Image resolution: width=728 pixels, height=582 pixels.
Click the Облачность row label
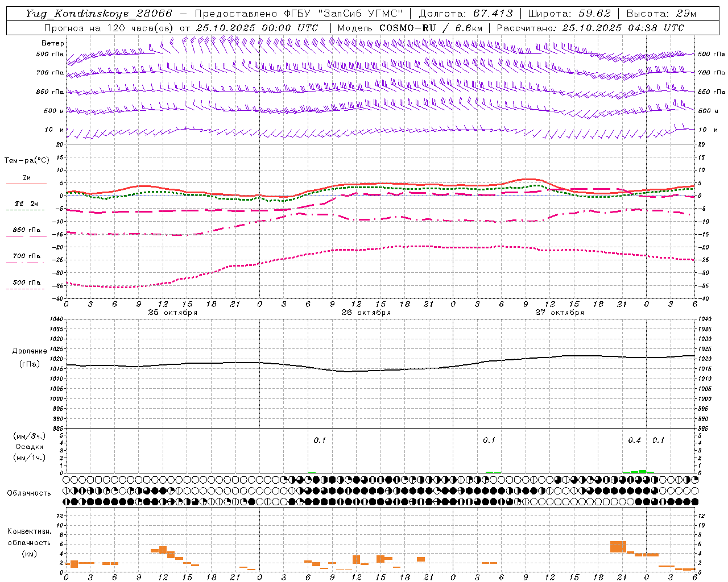[29, 493]
